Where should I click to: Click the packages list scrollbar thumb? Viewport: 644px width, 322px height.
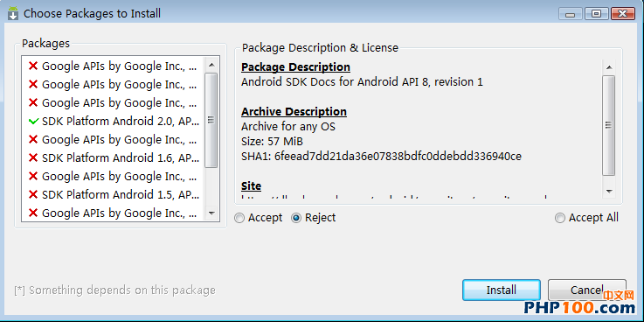[211, 120]
